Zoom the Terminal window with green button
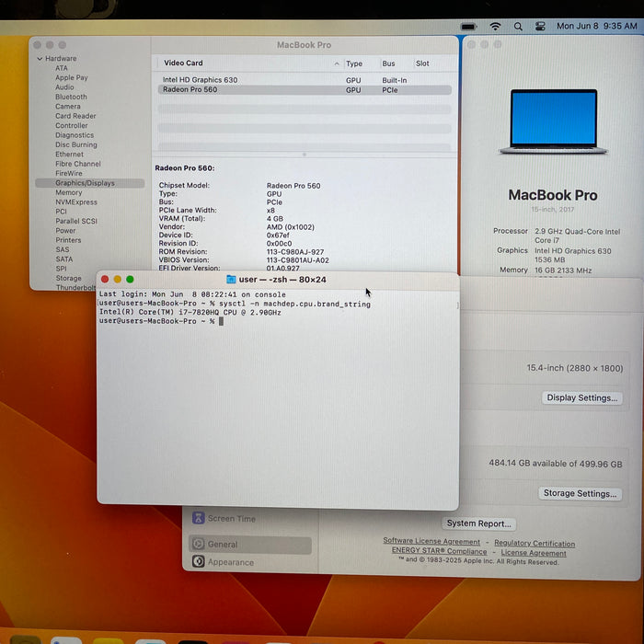Image resolution: width=644 pixels, height=644 pixels. point(131,280)
